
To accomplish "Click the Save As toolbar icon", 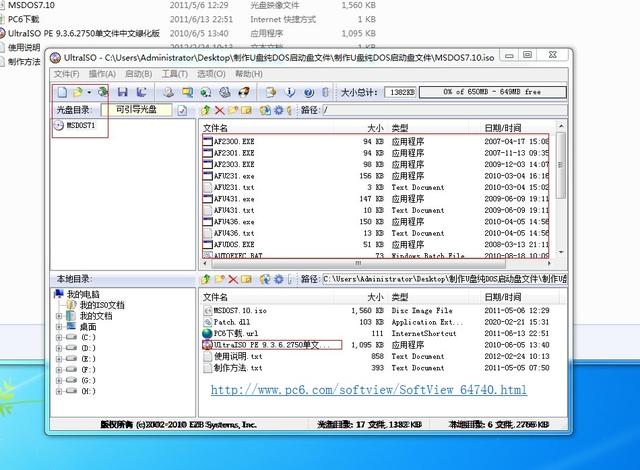I will 141,92.
